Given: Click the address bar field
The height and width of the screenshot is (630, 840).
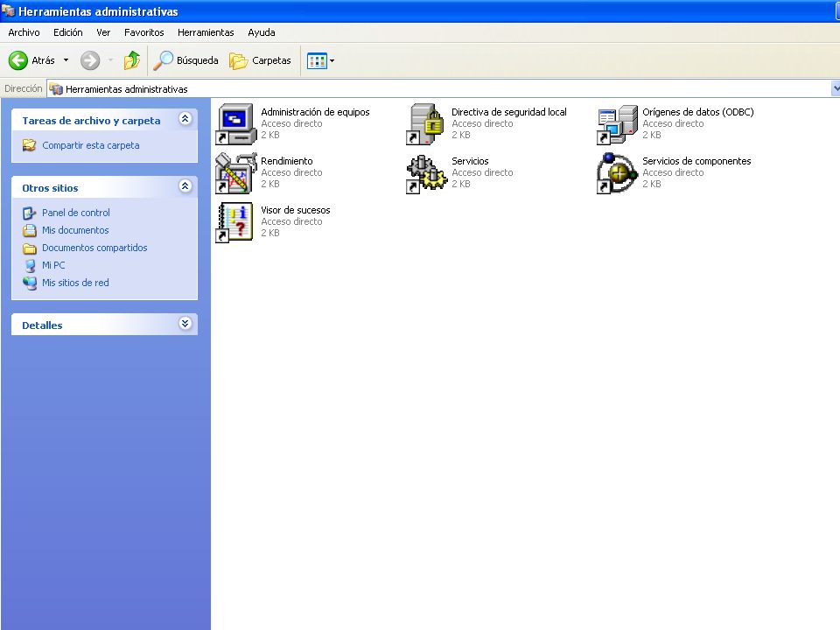Looking at the screenshot, I should point(439,89).
